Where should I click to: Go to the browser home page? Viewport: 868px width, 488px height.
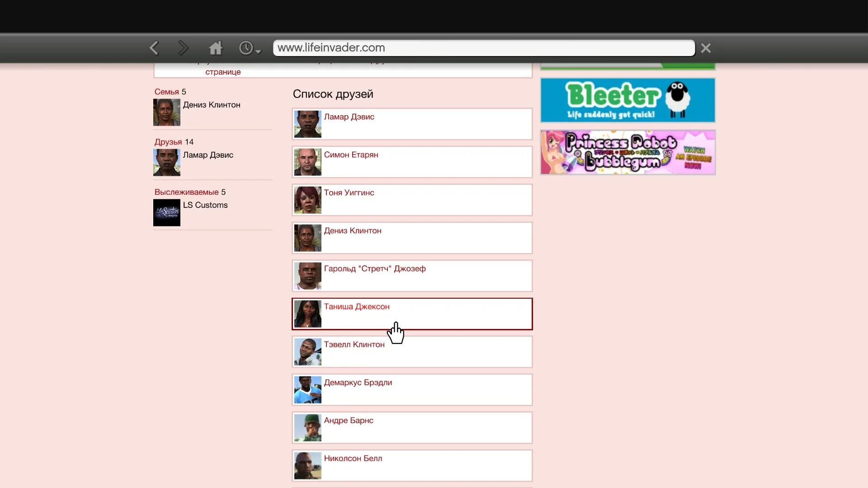point(216,48)
